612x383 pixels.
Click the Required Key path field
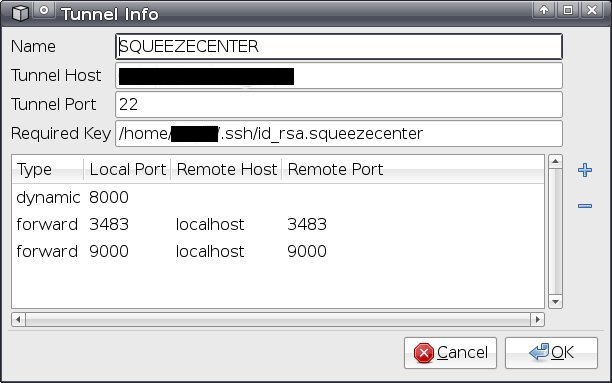click(339, 134)
